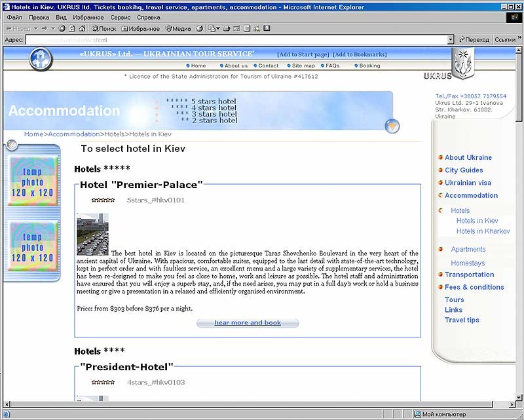Go to browser Home page icon
This screenshot has height=420, width=524.
(82, 29)
